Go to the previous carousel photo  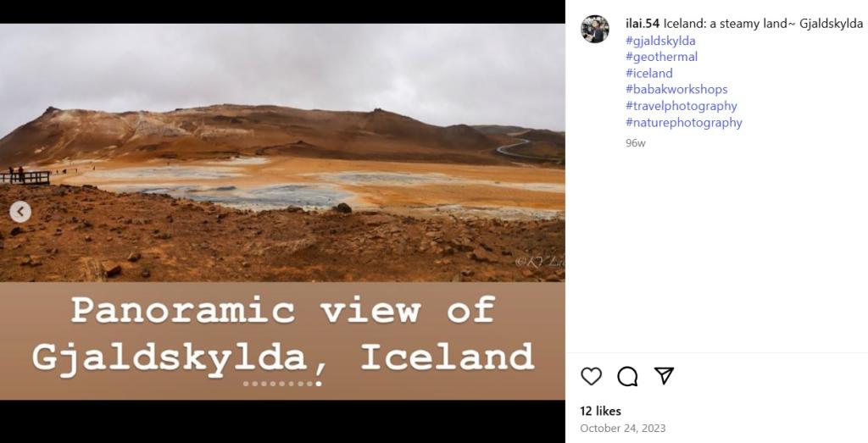(20, 211)
